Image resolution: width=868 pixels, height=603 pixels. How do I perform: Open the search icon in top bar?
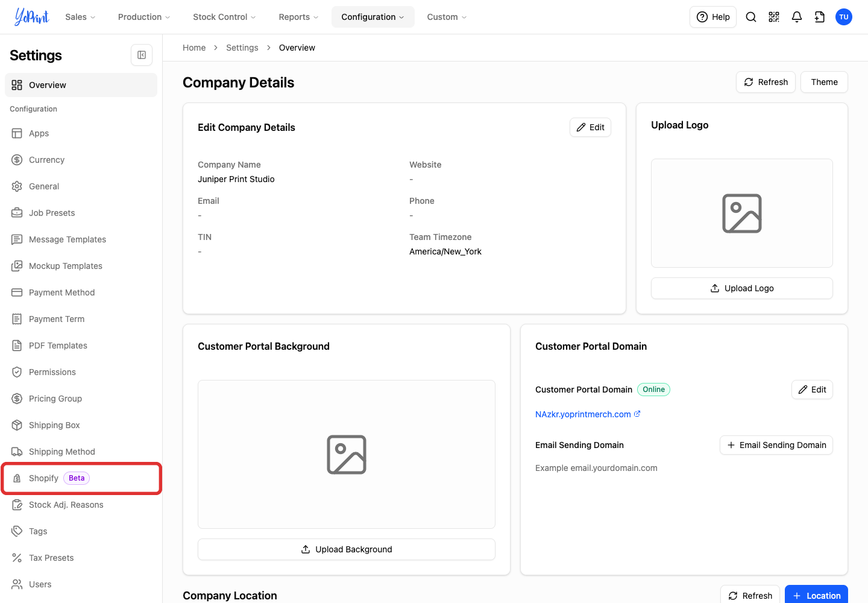[751, 17]
